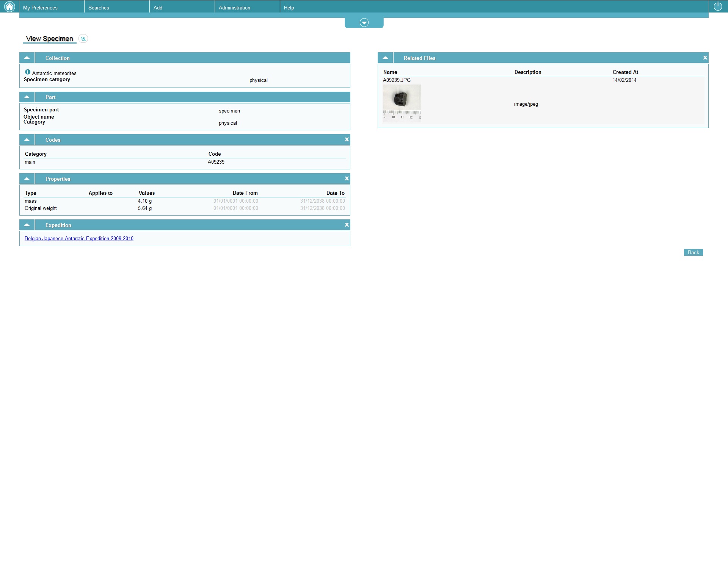This screenshot has width=728, height=585.
Task: Click the home icon in the top bar
Action: (9, 6)
